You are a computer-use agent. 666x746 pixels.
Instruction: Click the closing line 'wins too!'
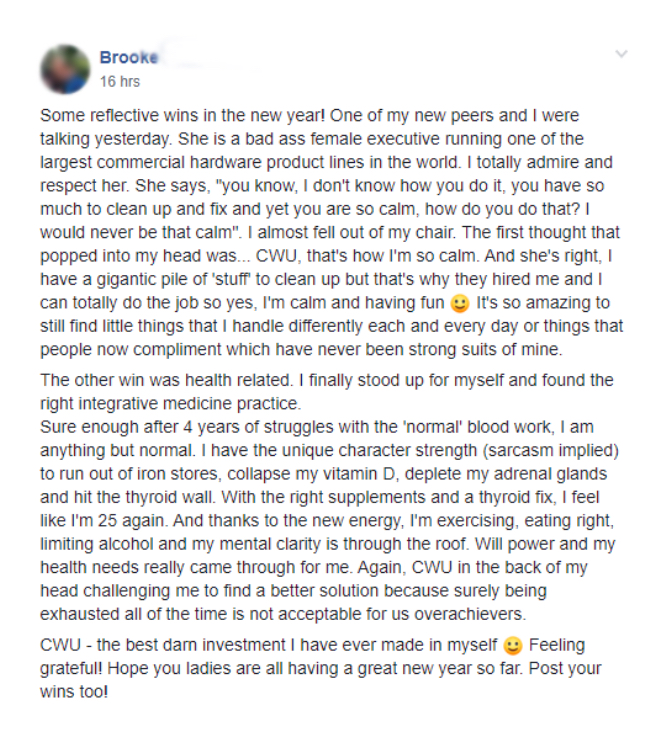(x=74, y=692)
